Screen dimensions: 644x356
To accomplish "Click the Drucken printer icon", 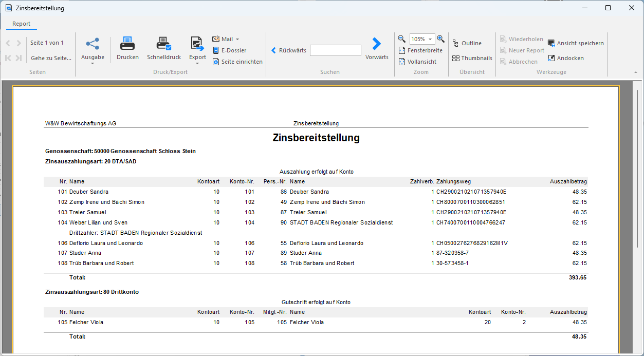I will tap(127, 44).
